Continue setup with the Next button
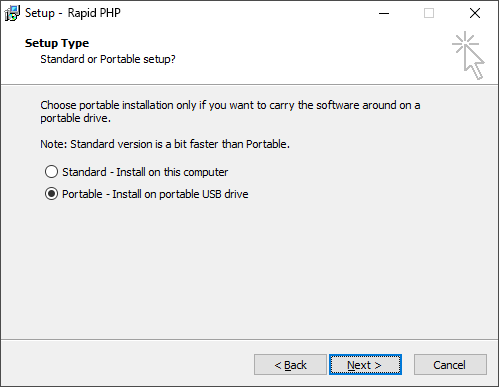 pyautogui.click(x=365, y=365)
